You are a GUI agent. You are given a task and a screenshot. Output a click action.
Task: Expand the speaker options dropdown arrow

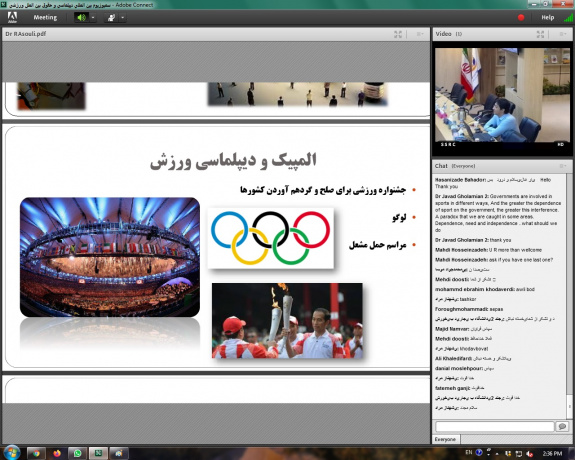pyautogui.click(x=93, y=17)
